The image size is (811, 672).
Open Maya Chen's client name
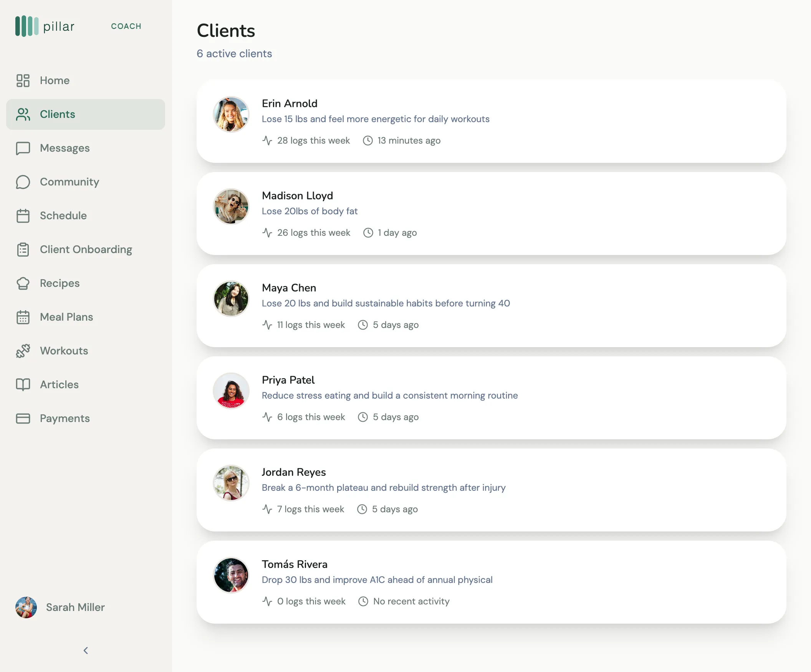coord(289,288)
